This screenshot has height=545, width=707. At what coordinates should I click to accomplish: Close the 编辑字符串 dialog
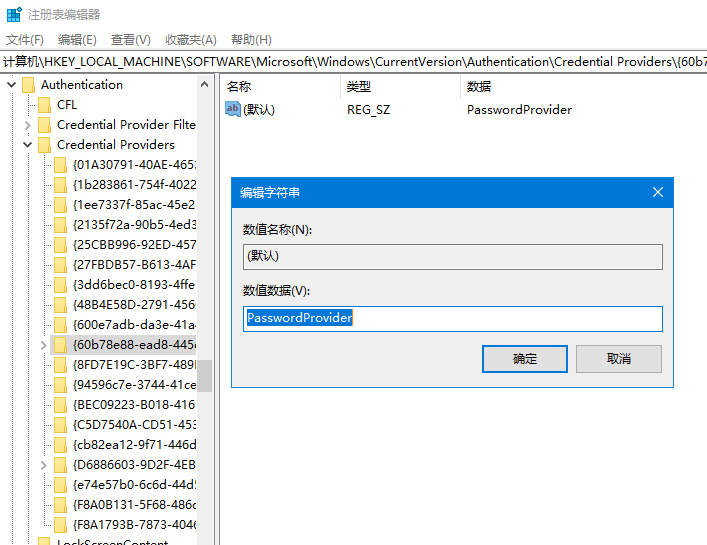click(657, 193)
